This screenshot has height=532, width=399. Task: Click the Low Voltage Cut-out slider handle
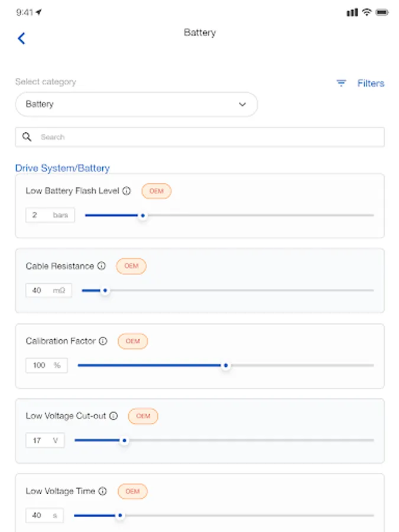(x=124, y=440)
